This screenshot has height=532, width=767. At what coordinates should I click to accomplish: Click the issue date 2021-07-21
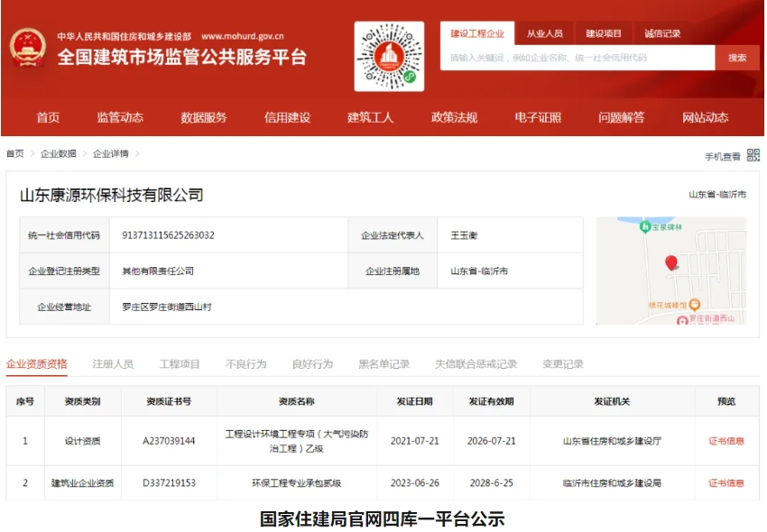click(x=415, y=441)
